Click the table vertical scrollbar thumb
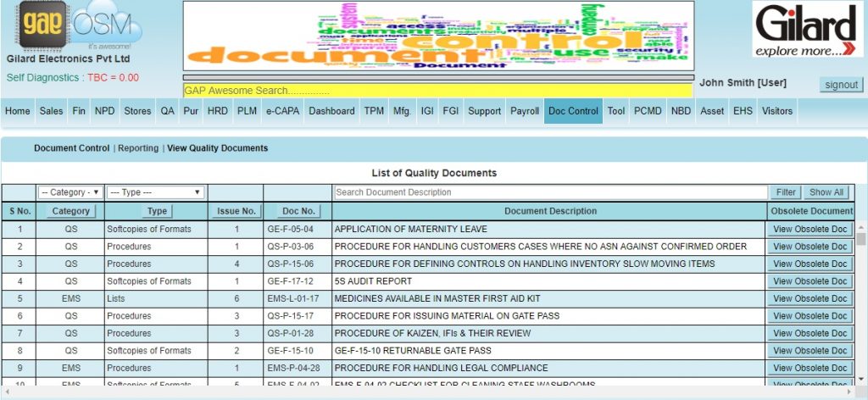 point(861,239)
